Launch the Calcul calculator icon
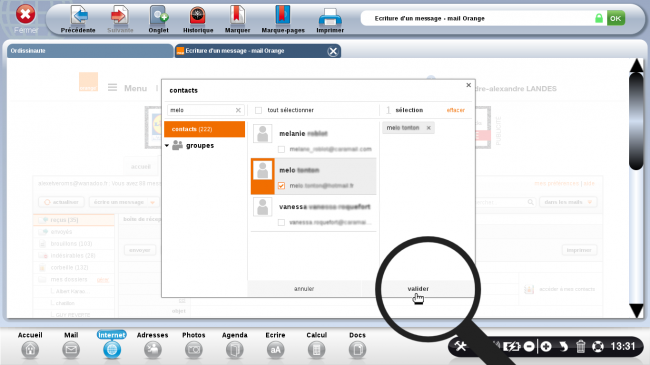This screenshot has height=365, width=650. (x=316, y=350)
